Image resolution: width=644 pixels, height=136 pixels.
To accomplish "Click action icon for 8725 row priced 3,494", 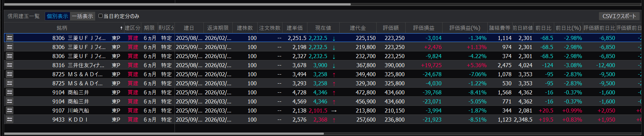I will (9, 74).
